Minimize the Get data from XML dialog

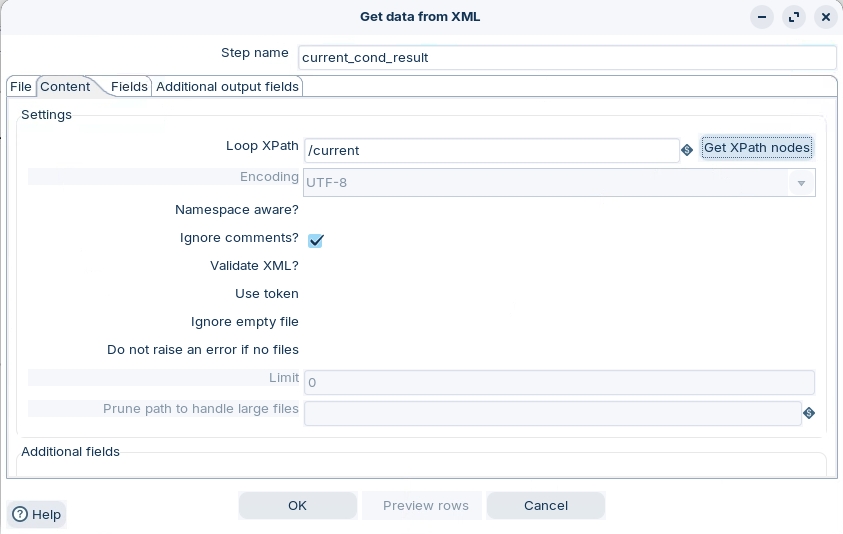pyautogui.click(x=762, y=17)
